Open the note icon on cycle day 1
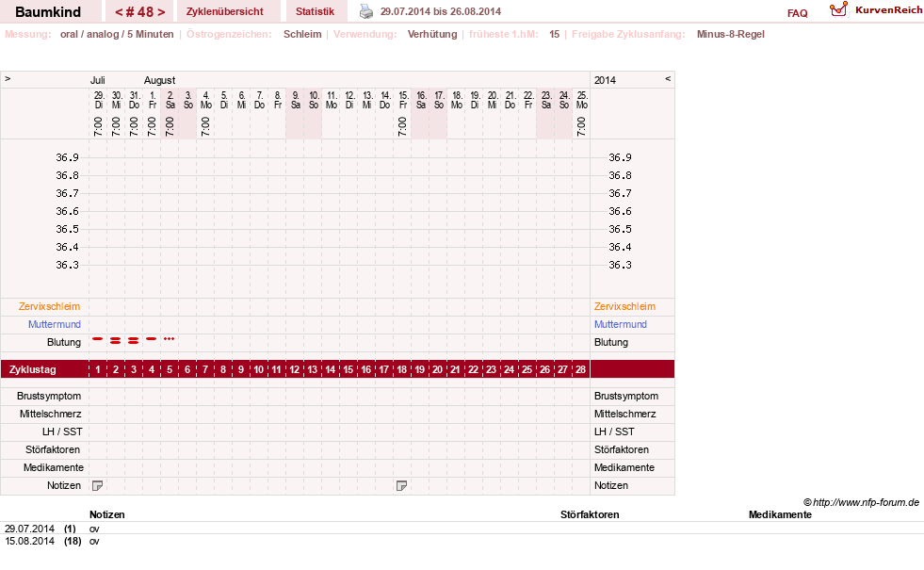 [98, 486]
